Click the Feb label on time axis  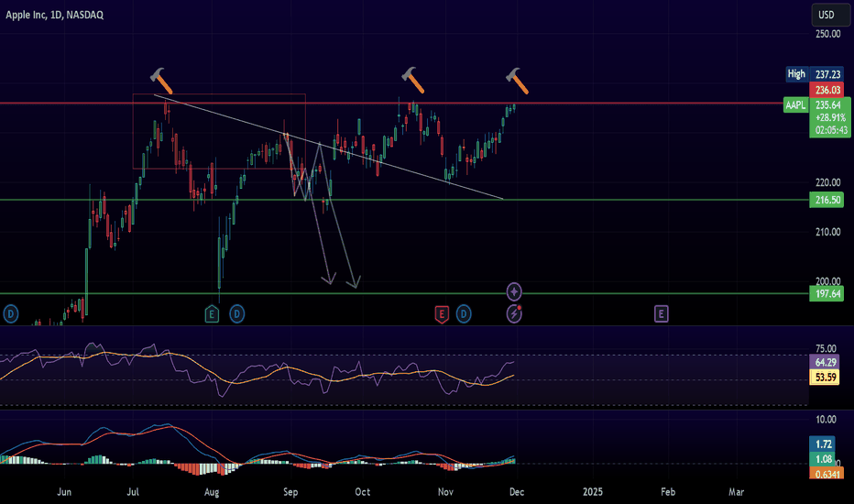[x=668, y=492]
